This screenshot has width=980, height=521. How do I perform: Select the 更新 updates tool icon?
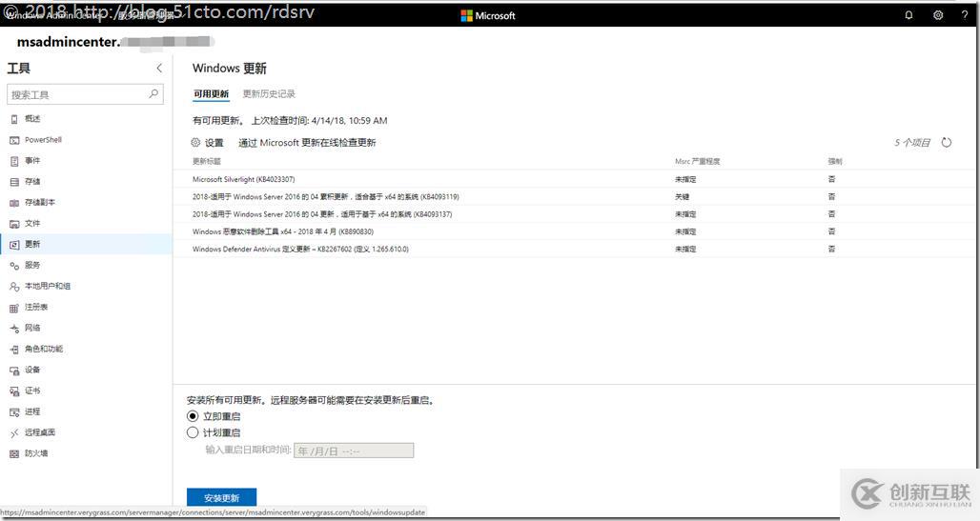click(14, 244)
